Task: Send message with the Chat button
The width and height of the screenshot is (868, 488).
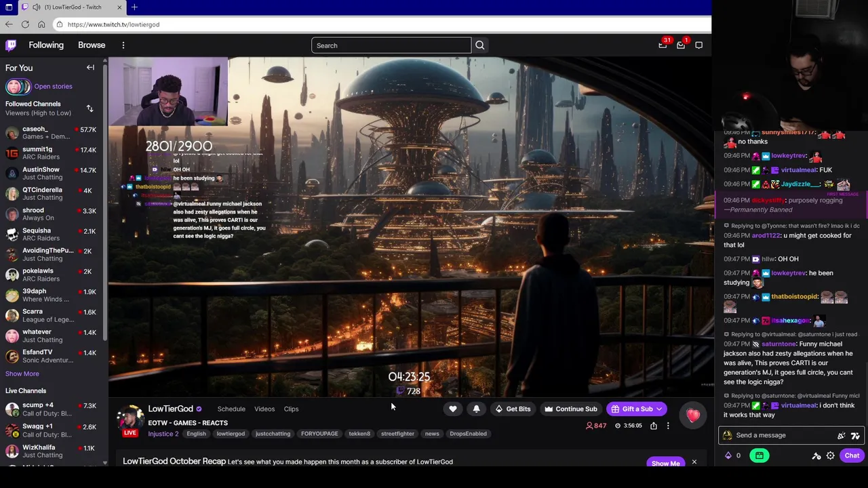Action: 852,455
